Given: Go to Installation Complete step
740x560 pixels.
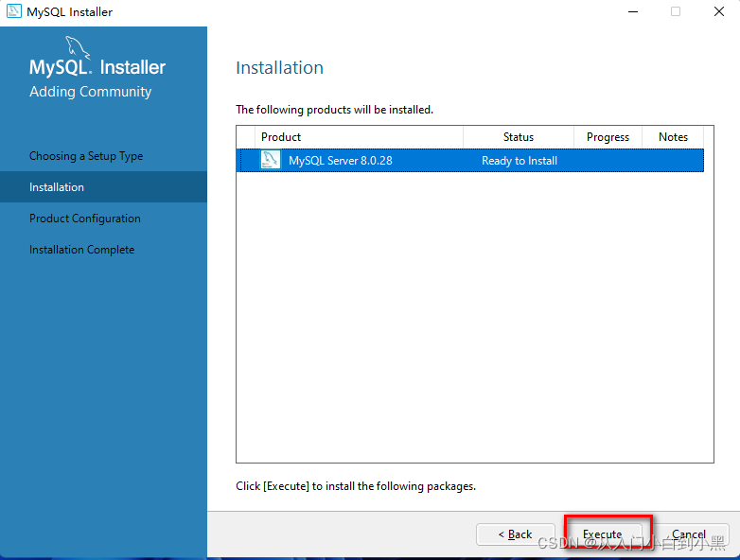Looking at the screenshot, I should click(x=81, y=250).
